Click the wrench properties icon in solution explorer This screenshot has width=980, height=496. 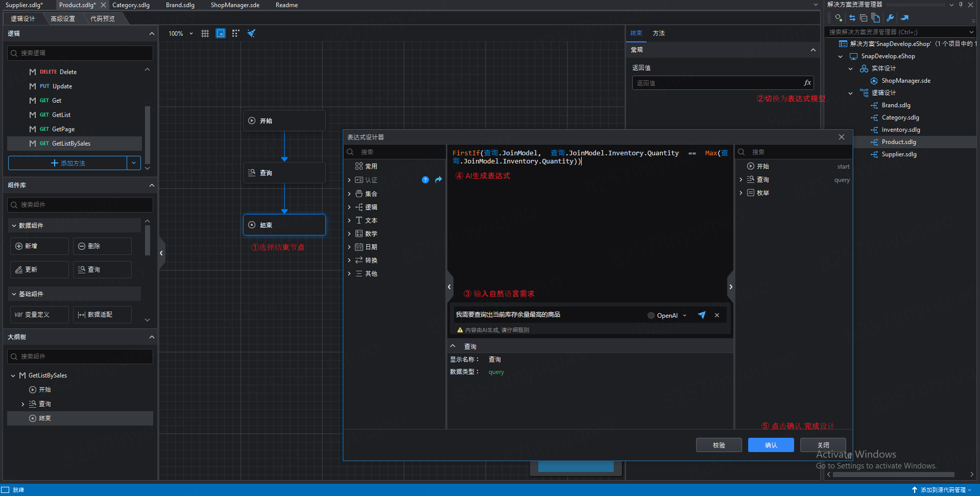(x=890, y=18)
